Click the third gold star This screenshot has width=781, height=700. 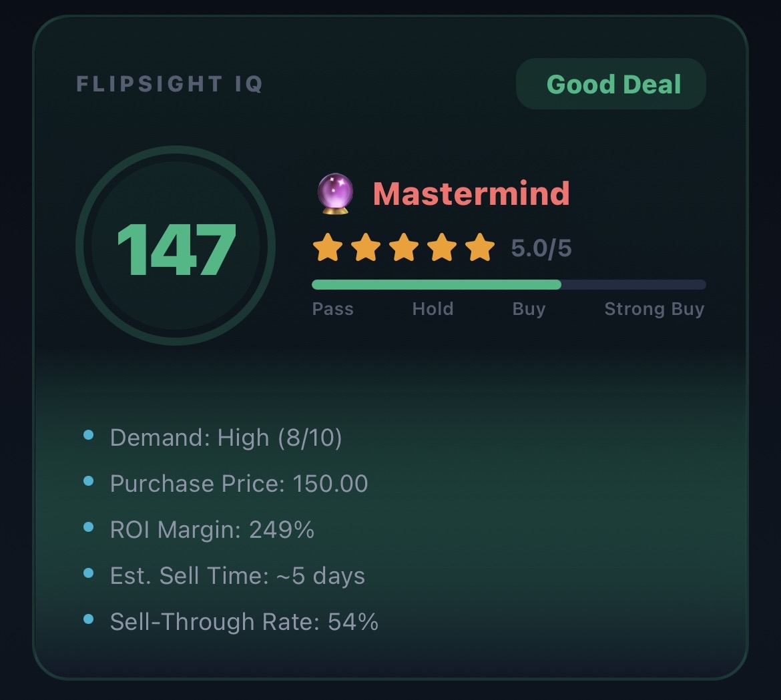click(x=404, y=248)
